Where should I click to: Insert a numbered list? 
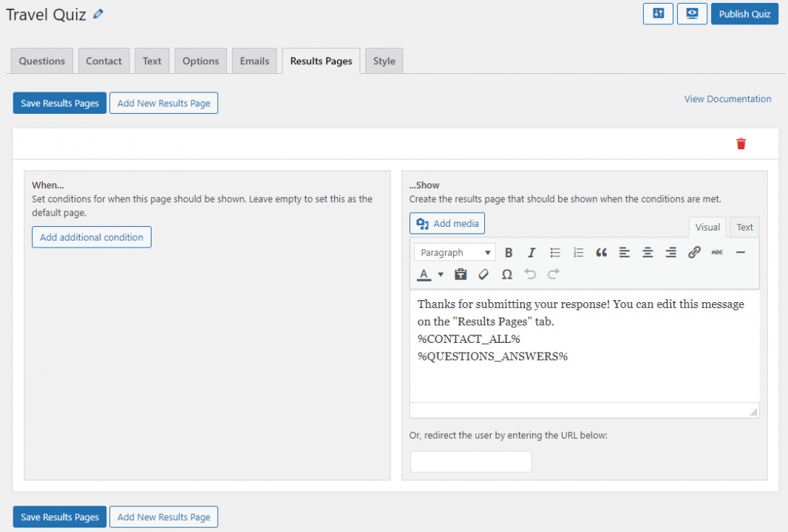click(x=578, y=252)
